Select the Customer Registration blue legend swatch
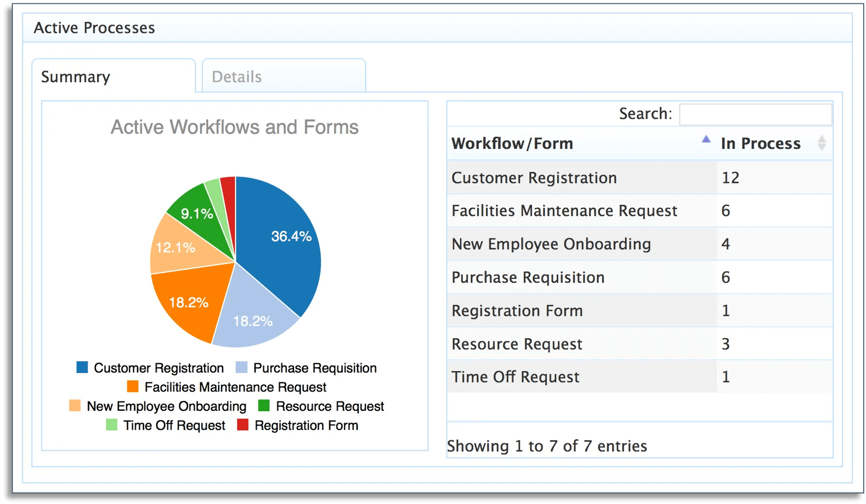This screenshot has width=866, height=504. tap(81, 367)
